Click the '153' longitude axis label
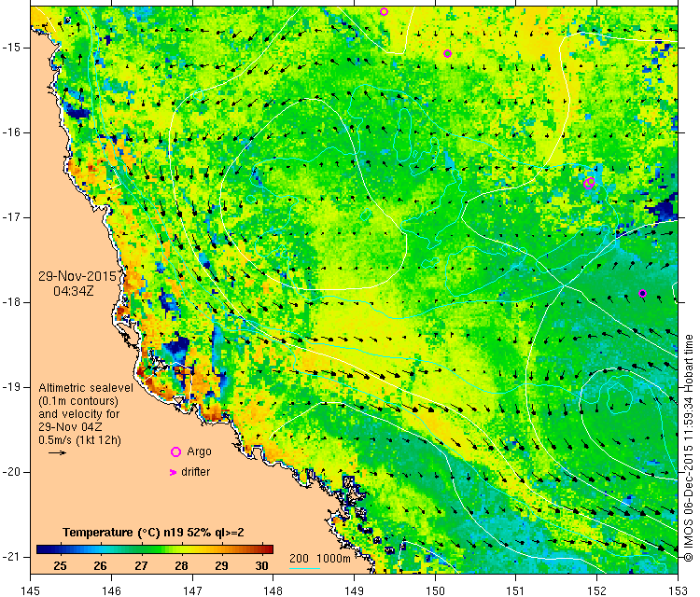 coord(679,590)
